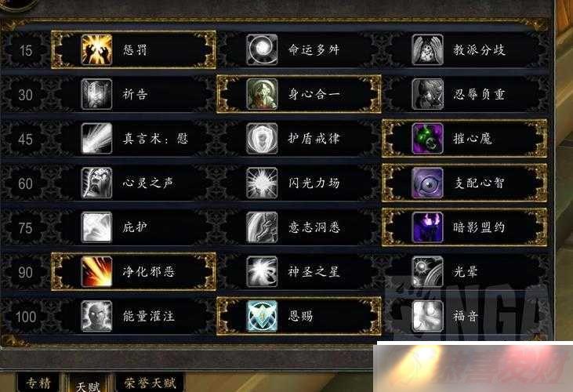
Task: Choose the 教派分歧 talent icon
Action: click(x=427, y=49)
